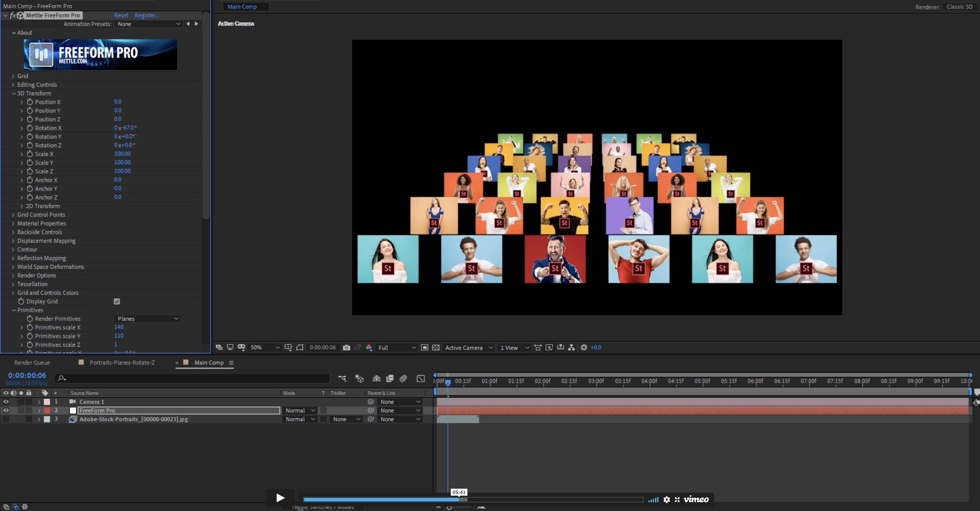
Task: Click the Reset link for FreeForm Pro
Action: (x=121, y=15)
